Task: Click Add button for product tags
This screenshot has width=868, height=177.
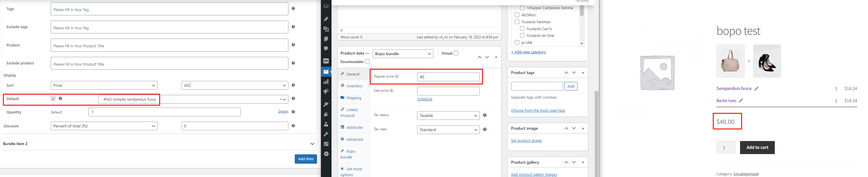Action: 571,86
